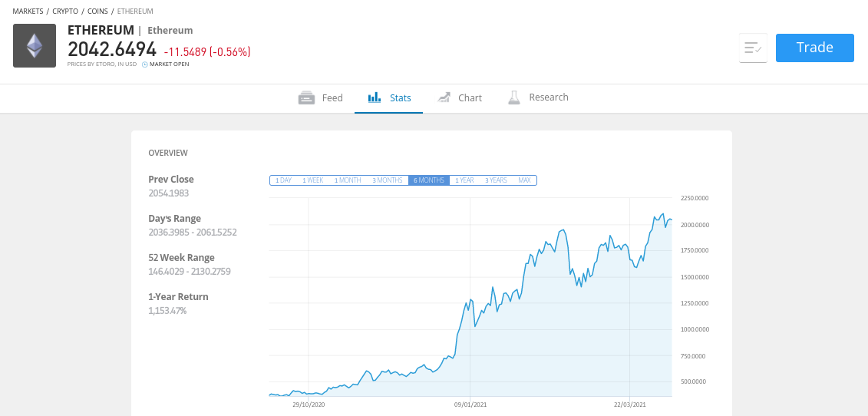The image size is (868, 416).
Task: Click the Chart tab trend icon
Action: pos(444,97)
